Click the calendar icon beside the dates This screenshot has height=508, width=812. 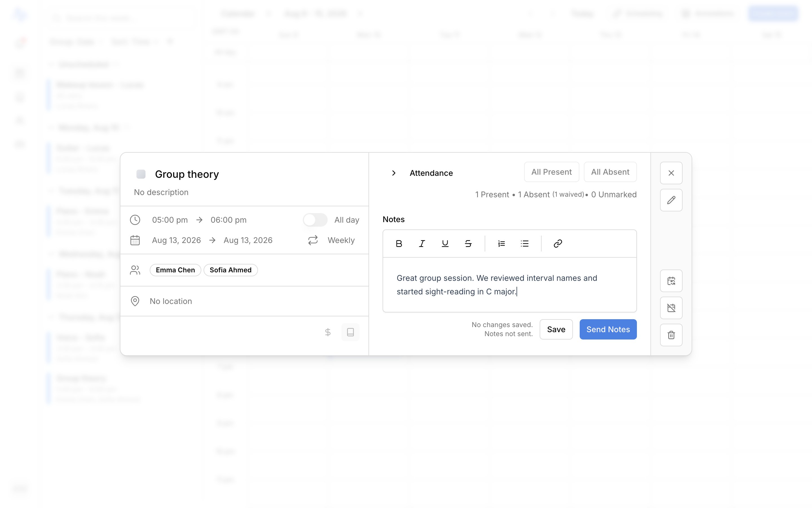135,240
